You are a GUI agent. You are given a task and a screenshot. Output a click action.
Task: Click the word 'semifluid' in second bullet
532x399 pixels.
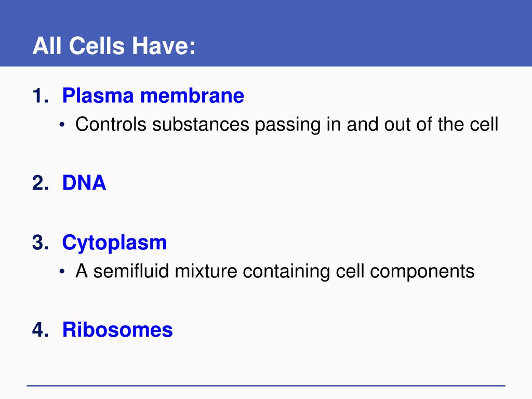(131, 271)
